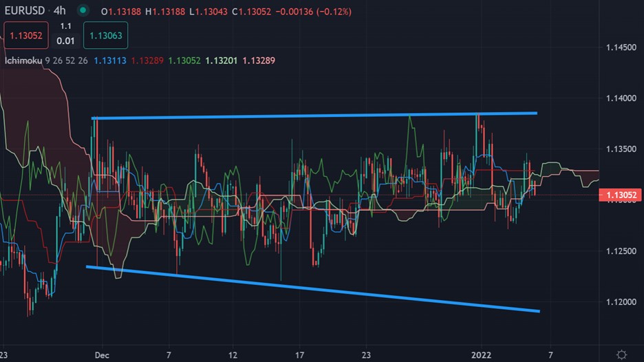Click the high price value H1.13188
The image size is (644, 362).
pos(165,12)
